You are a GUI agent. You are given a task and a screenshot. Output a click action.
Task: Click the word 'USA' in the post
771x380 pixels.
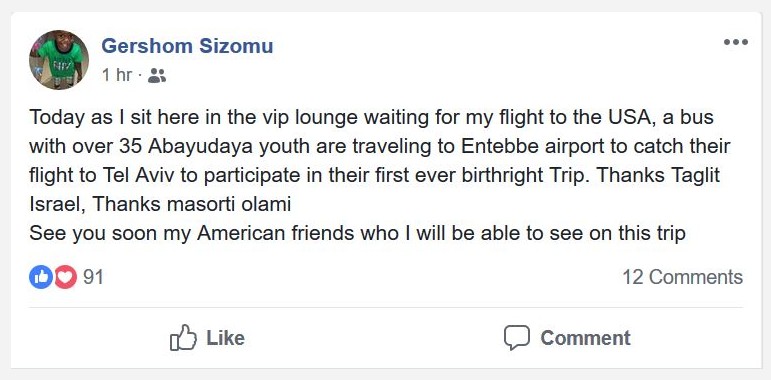point(630,118)
